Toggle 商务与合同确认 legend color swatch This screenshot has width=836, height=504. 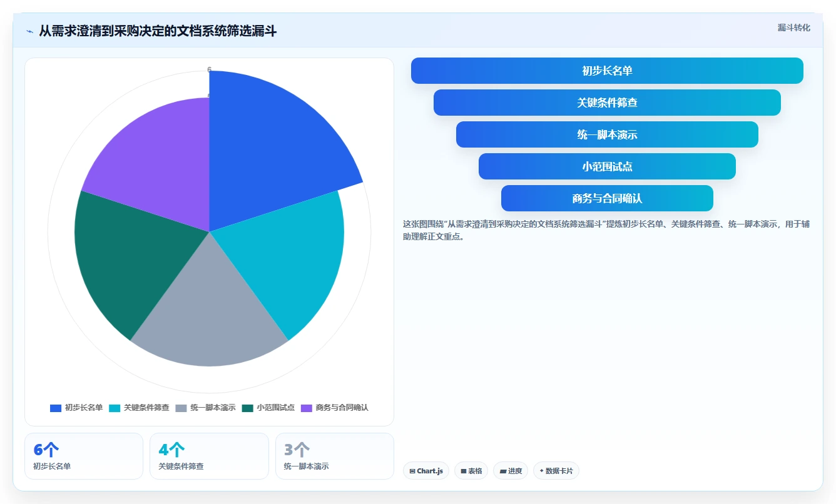click(x=307, y=408)
